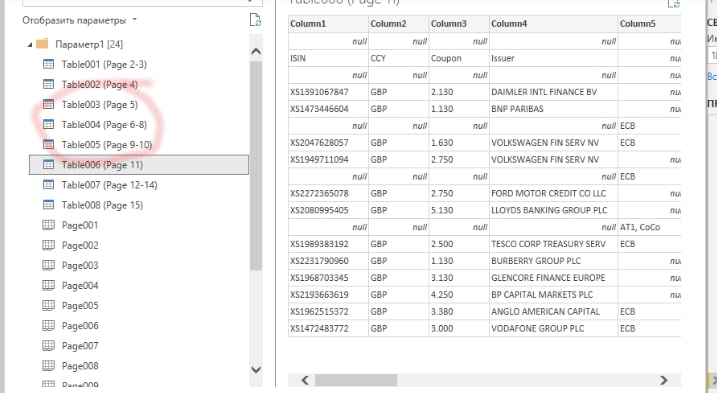The width and height of the screenshot is (717, 393).
Task: Select Table004 (Page 6-8)
Action: (104, 125)
